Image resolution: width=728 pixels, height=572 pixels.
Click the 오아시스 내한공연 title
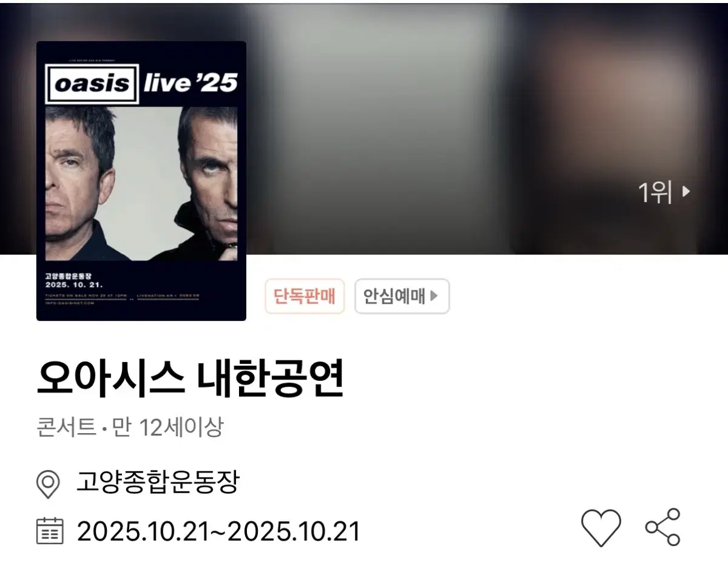[190, 378]
